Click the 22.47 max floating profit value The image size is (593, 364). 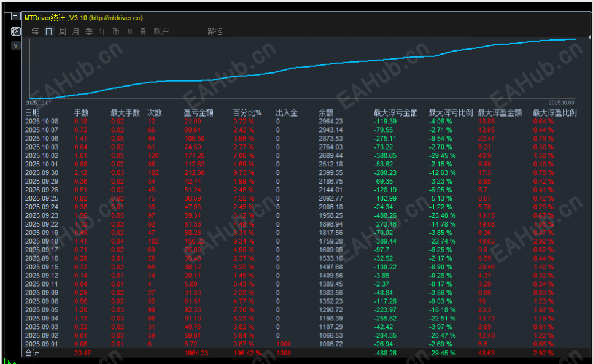point(486,138)
